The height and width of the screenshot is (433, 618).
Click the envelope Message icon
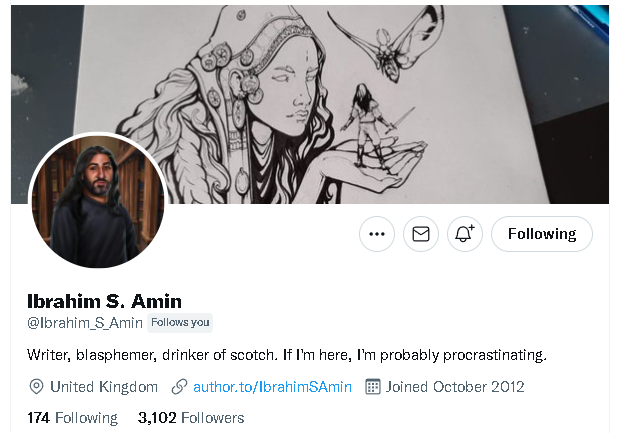421,234
